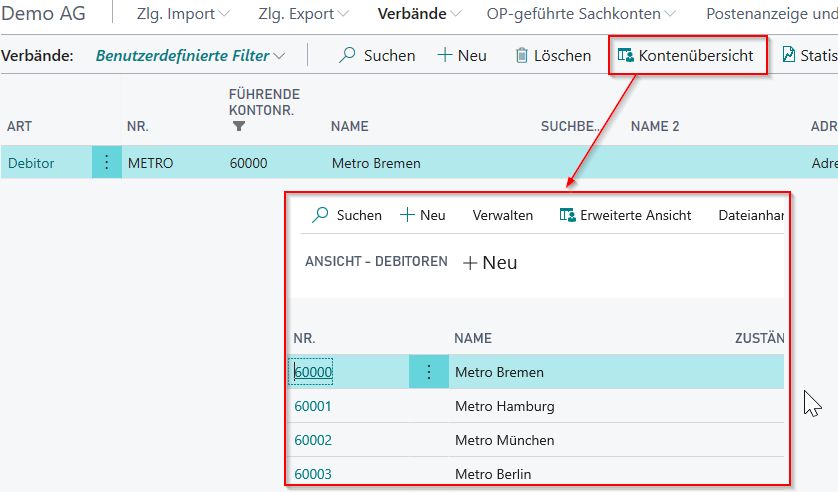Sort by the NAME 2 column header
Screen dimensions: 838x492
point(655,127)
